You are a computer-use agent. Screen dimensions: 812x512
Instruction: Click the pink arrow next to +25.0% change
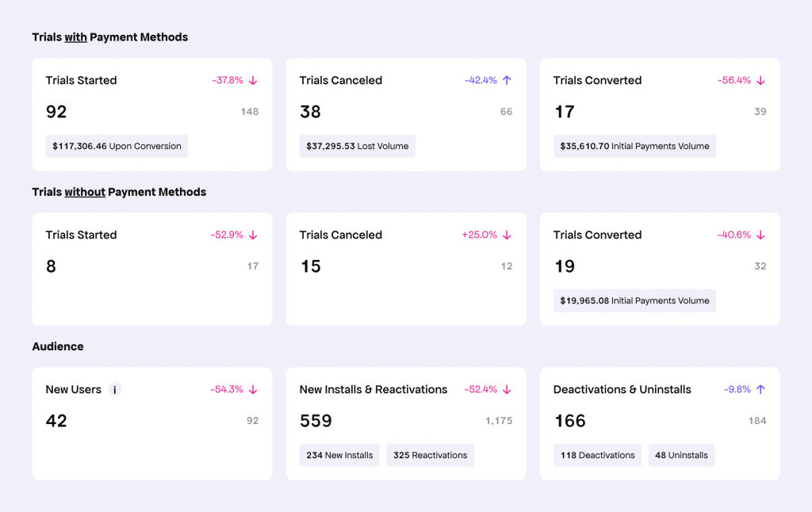[507, 235]
